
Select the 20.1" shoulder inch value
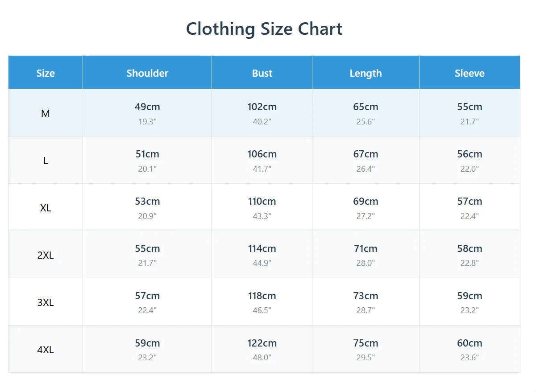(x=147, y=169)
